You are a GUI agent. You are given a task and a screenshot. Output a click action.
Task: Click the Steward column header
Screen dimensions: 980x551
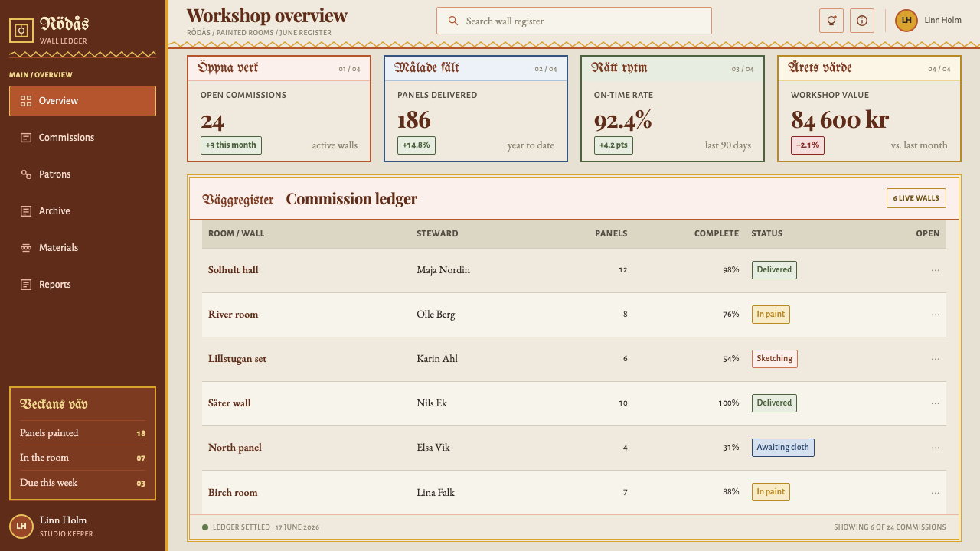point(437,234)
